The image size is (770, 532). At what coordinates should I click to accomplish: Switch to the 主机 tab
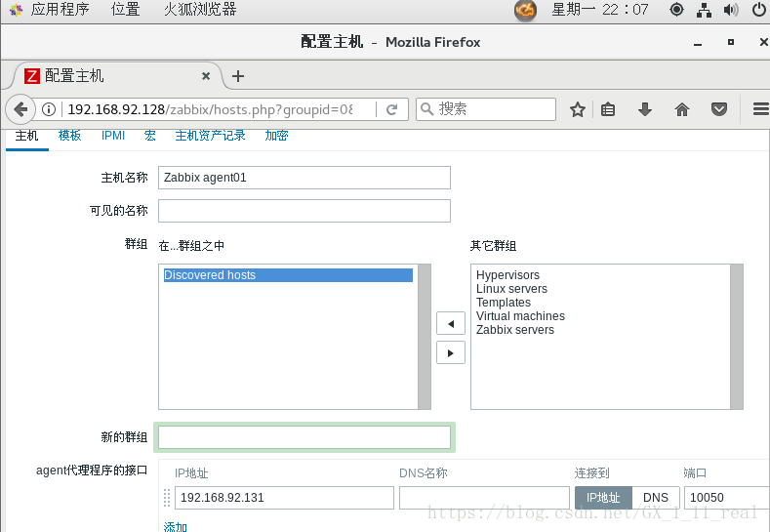[x=26, y=136]
